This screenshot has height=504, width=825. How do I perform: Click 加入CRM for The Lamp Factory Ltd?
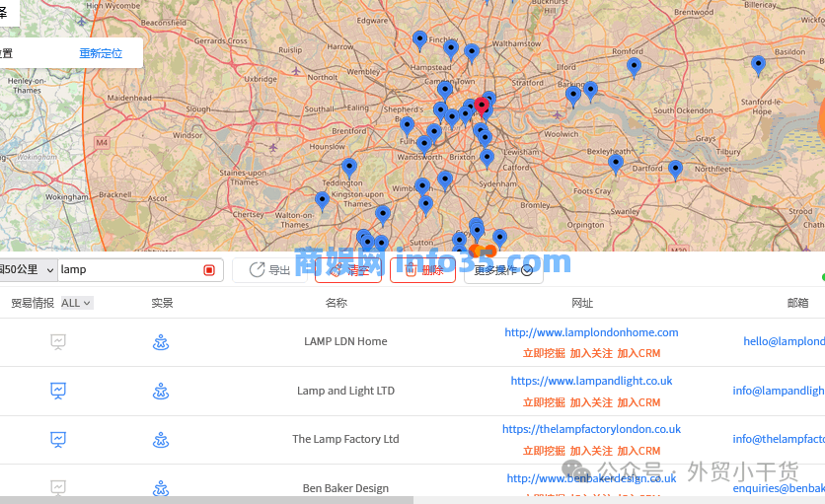coord(638,452)
